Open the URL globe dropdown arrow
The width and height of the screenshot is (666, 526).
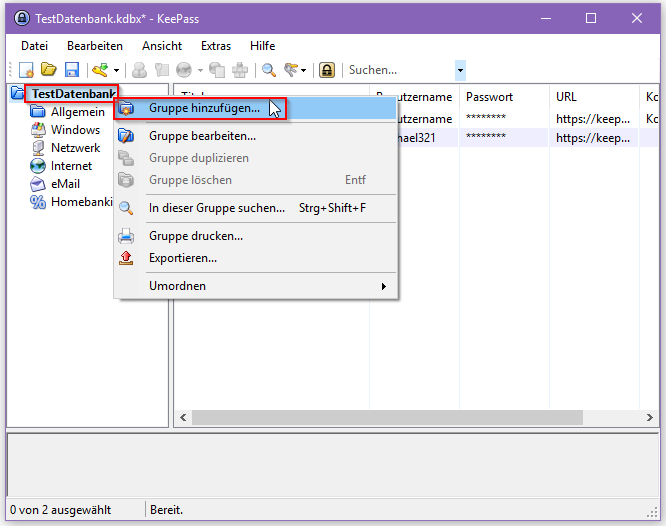pos(200,71)
